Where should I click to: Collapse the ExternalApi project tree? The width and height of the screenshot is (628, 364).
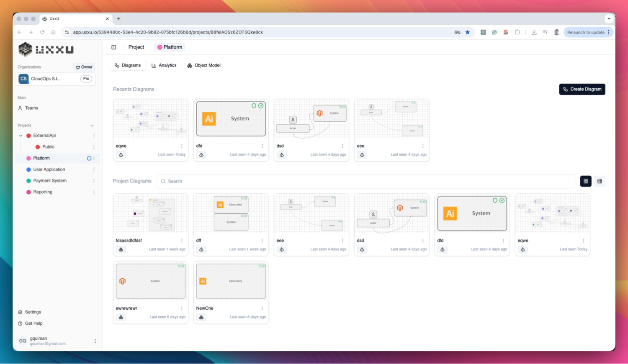21,136
